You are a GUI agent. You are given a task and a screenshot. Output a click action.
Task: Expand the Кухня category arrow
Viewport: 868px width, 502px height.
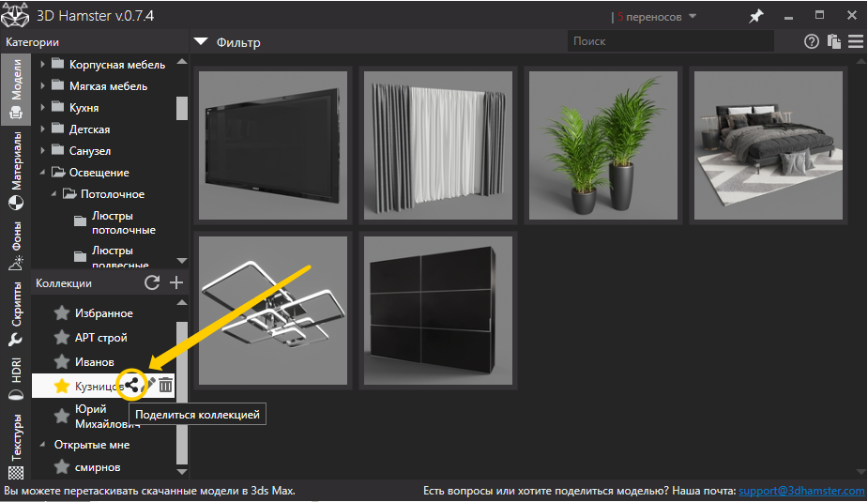pyautogui.click(x=42, y=107)
